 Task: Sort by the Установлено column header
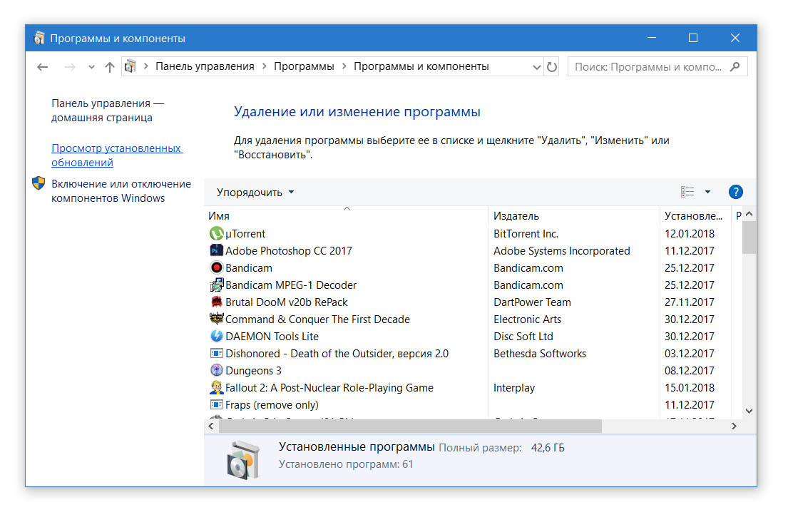coord(695,215)
